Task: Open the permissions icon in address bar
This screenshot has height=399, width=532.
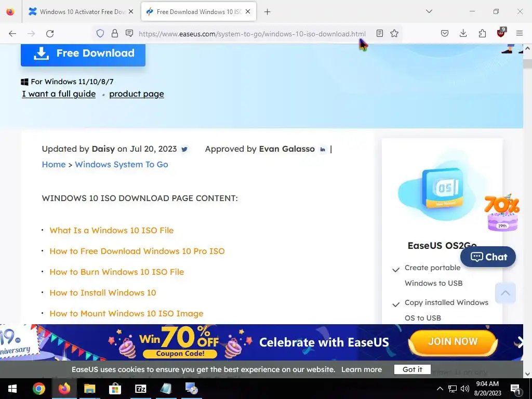Action: point(129,33)
